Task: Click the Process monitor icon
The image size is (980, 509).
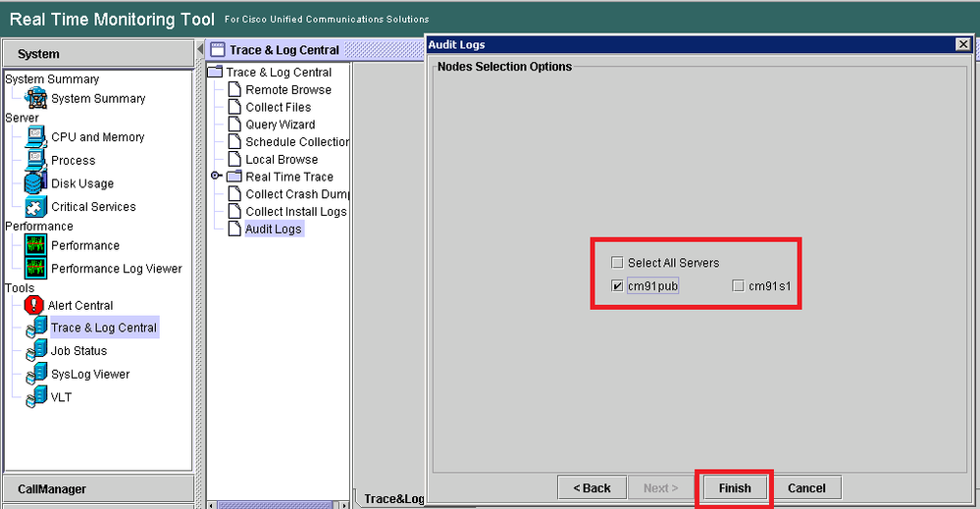Action: (x=35, y=160)
